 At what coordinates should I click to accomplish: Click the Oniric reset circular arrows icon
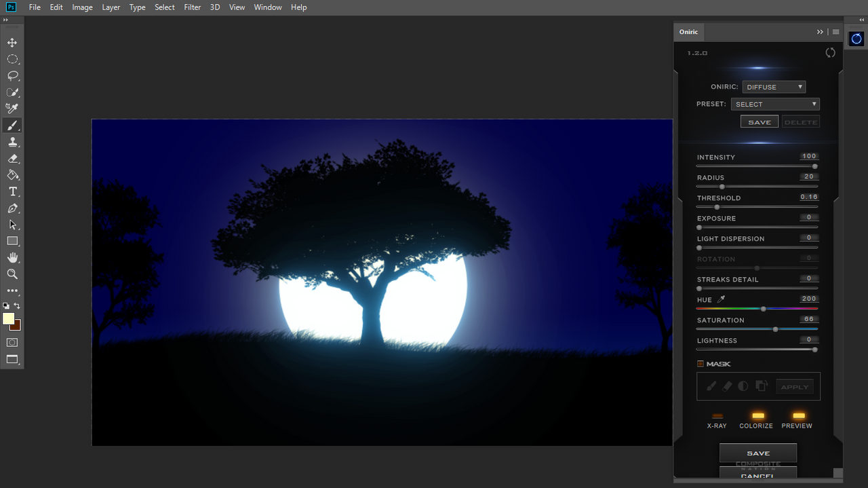830,52
